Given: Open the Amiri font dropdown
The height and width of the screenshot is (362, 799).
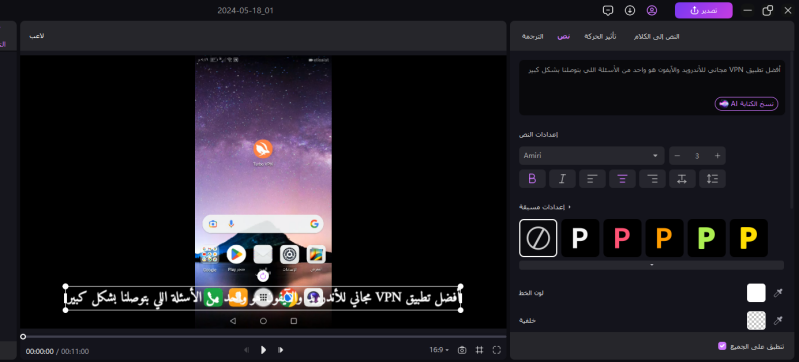Looking at the screenshot, I should pos(592,156).
